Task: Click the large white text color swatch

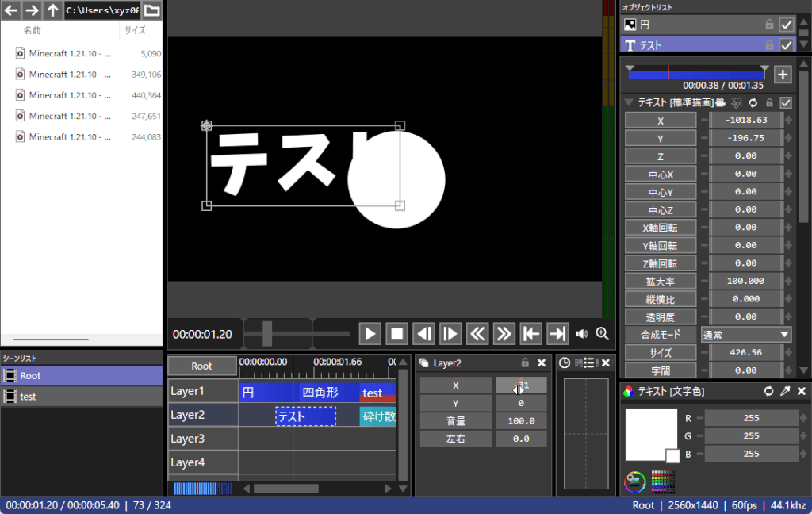Action: pyautogui.click(x=650, y=433)
